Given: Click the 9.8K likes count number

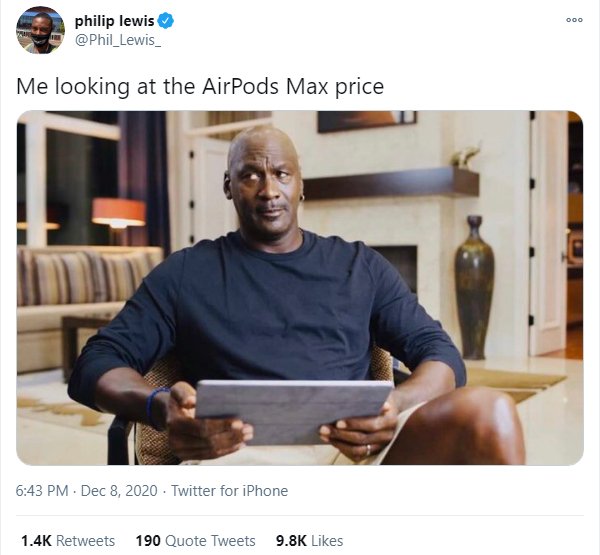Looking at the screenshot, I should click(291, 541).
